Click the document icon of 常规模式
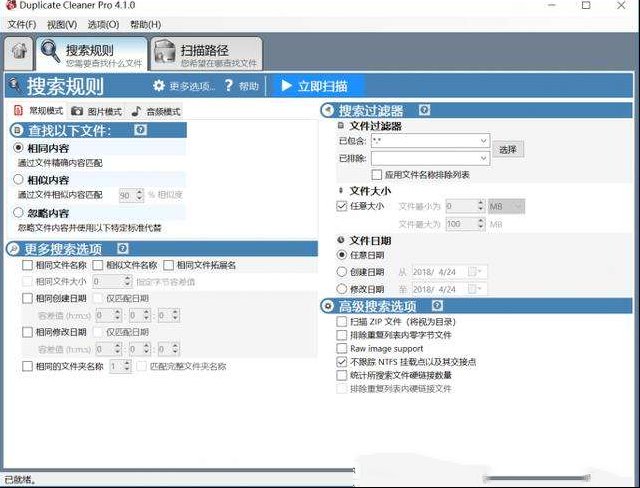This screenshot has height=488, width=640. tap(18, 111)
